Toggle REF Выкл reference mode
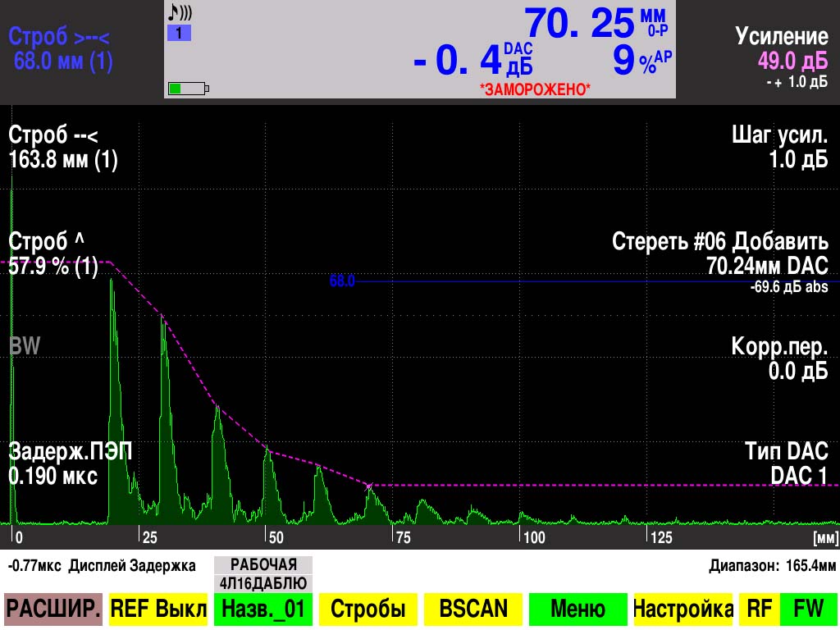Screen dimensions: 840x630 [157, 609]
